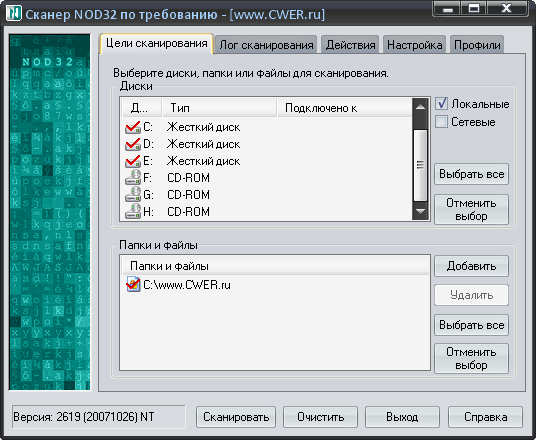Click the Д... column header
Viewport: 536px width, 440px height.
[x=141, y=108]
